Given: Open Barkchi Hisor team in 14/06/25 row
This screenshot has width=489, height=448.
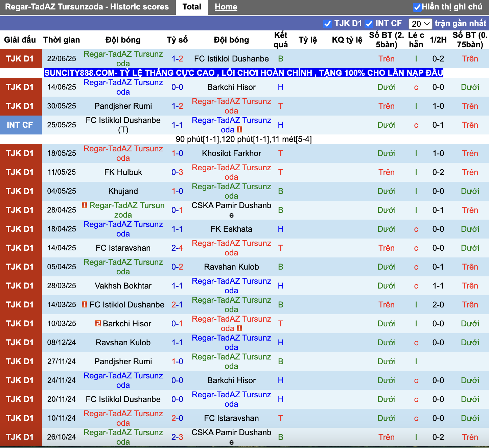Looking at the screenshot, I should coord(231,87).
